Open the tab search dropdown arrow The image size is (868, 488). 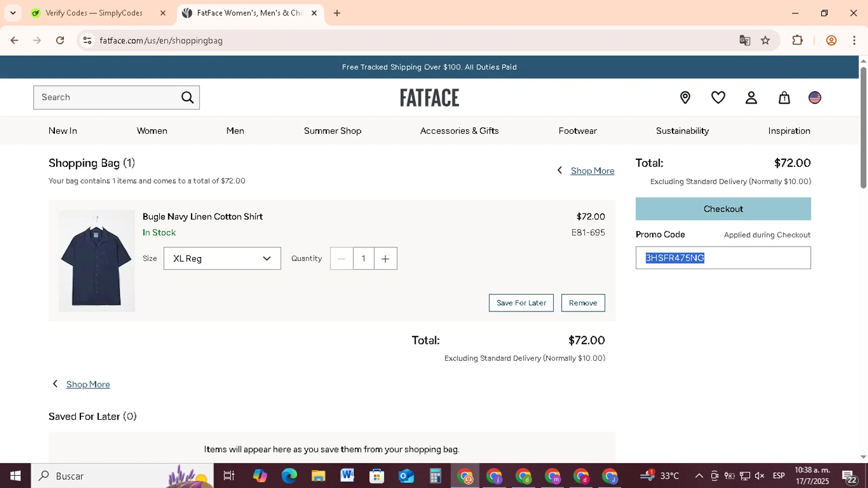click(x=13, y=13)
